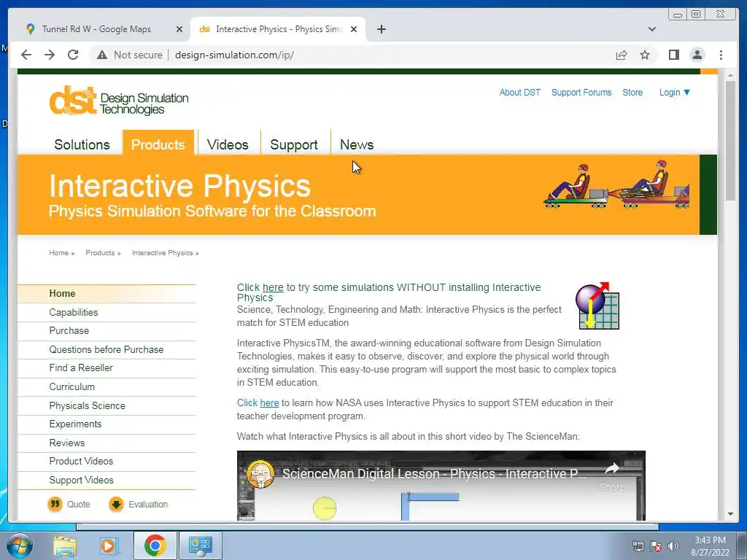Select Experiments in the sidebar menu

[x=107, y=424]
